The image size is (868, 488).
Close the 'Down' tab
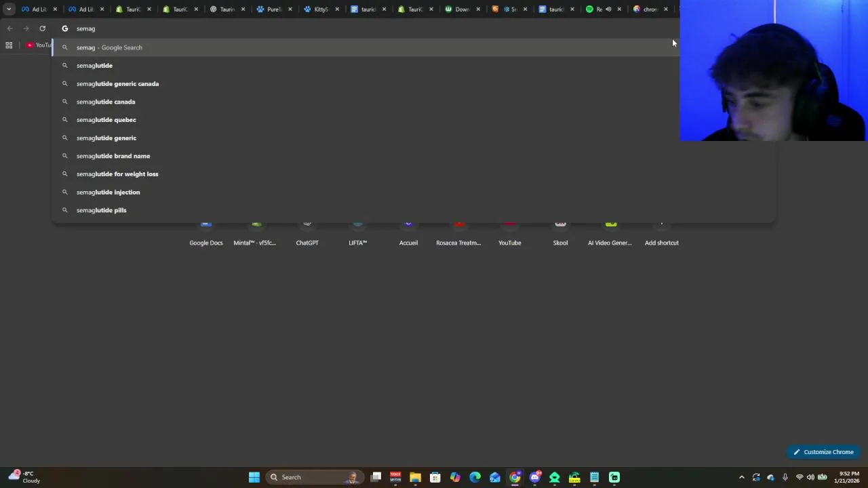[x=478, y=9]
